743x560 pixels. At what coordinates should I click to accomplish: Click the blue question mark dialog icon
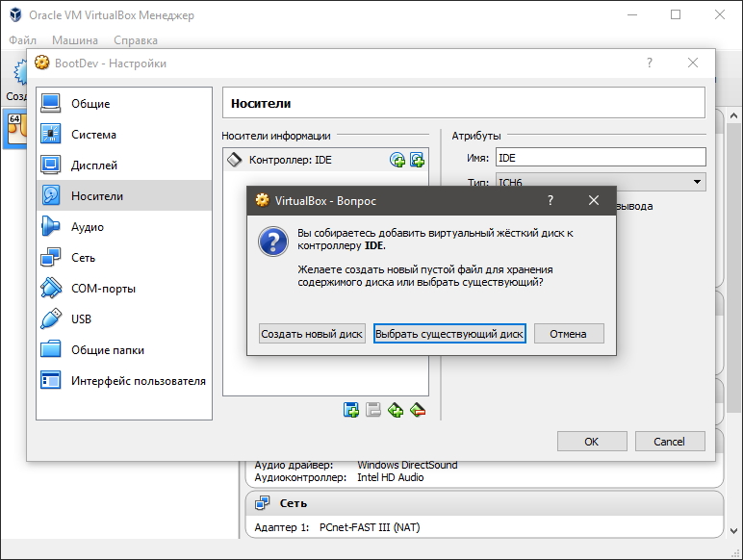point(273,242)
